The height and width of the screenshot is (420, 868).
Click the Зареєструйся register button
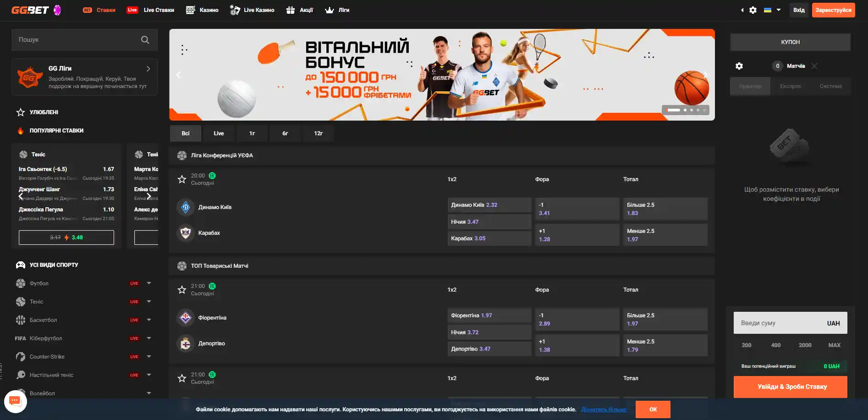(x=833, y=10)
